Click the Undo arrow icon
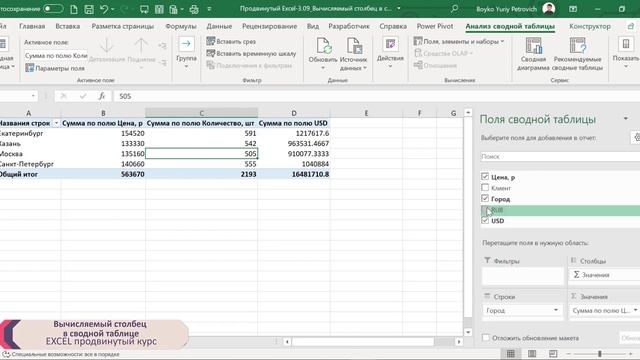This screenshot has width=640, height=360. [104, 9]
